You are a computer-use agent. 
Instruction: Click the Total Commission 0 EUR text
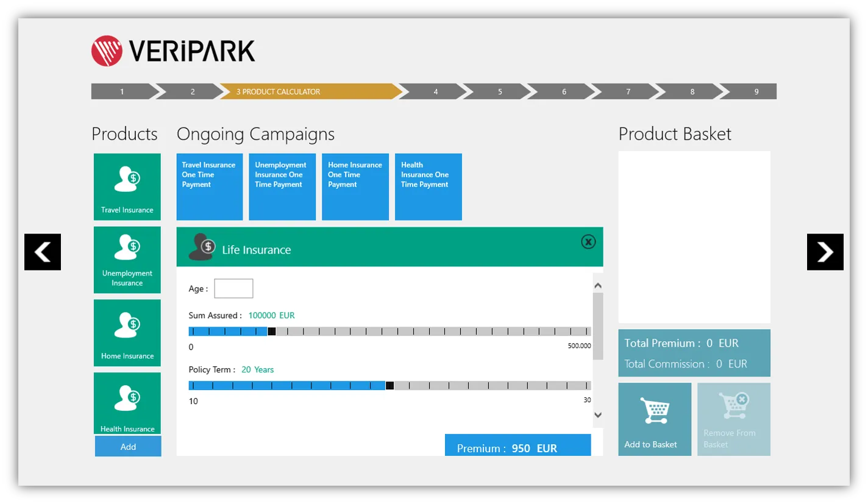[686, 364]
